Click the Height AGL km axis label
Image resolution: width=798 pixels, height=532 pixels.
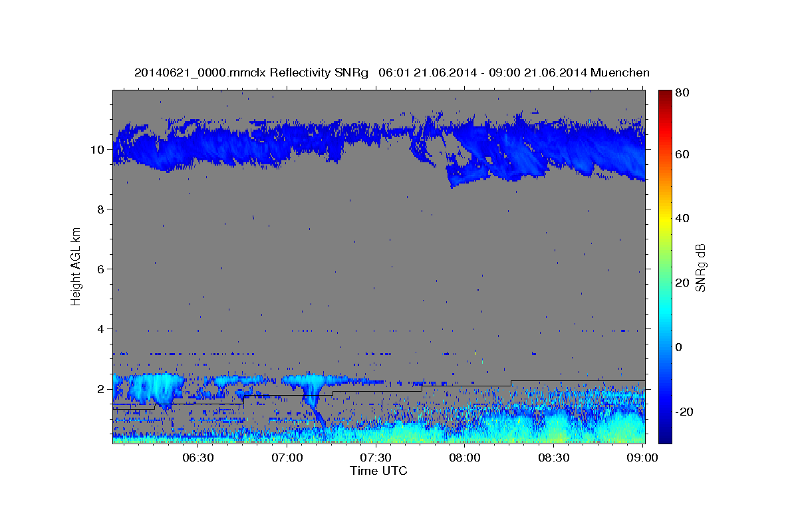pyautogui.click(x=76, y=266)
